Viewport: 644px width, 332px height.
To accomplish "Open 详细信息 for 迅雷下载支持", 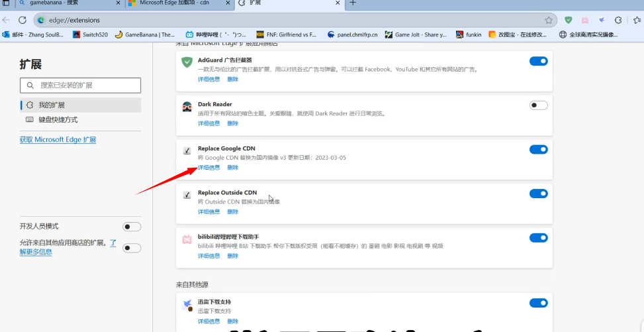I will [x=208, y=321].
